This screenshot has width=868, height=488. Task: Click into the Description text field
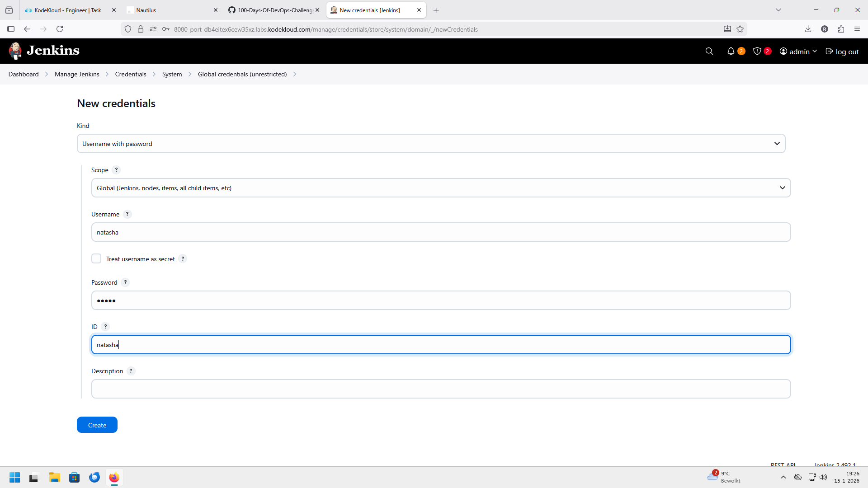pyautogui.click(x=441, y=389)
